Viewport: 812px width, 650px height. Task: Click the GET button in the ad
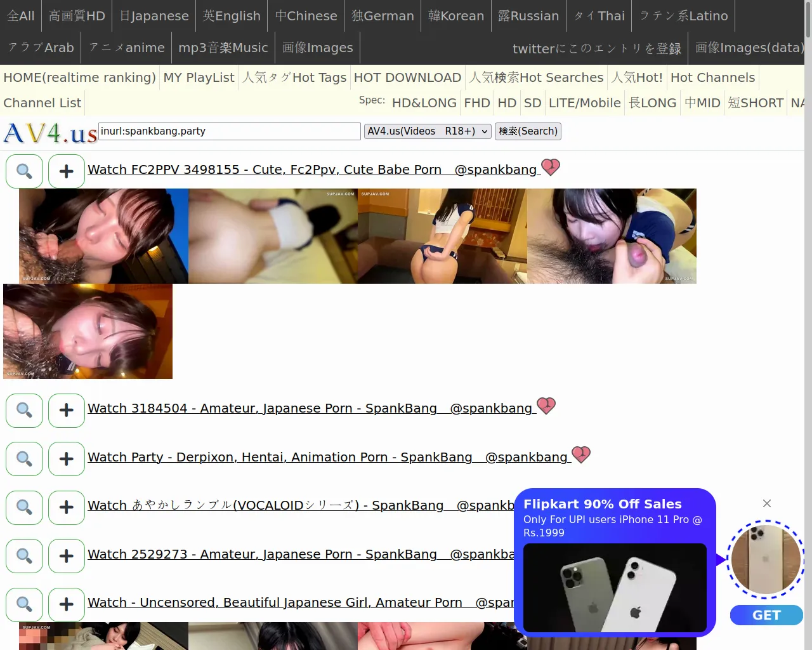pyautogui.click(x=766, y=615)
